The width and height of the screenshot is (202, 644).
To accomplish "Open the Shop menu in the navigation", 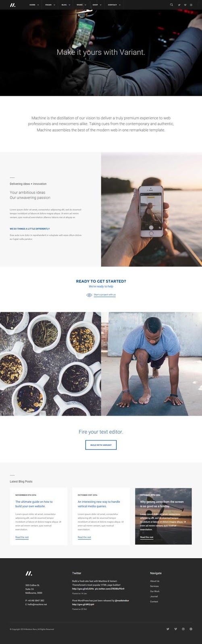I will click(97, 5).
